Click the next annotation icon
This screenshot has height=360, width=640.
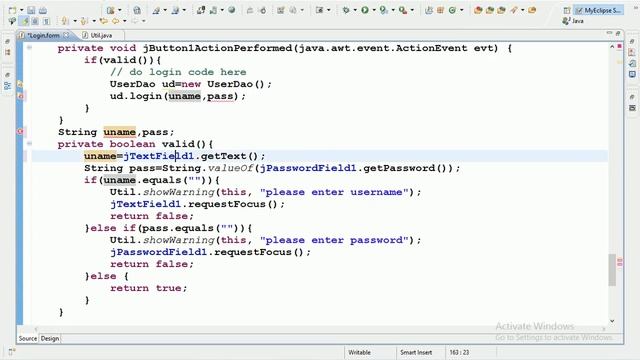pyautogui.click(x=65, y=21)
